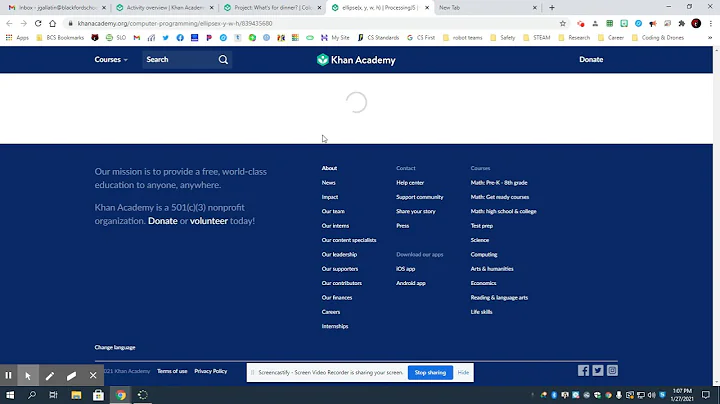Hide the Screencastify sharing bar

(463, 373)
